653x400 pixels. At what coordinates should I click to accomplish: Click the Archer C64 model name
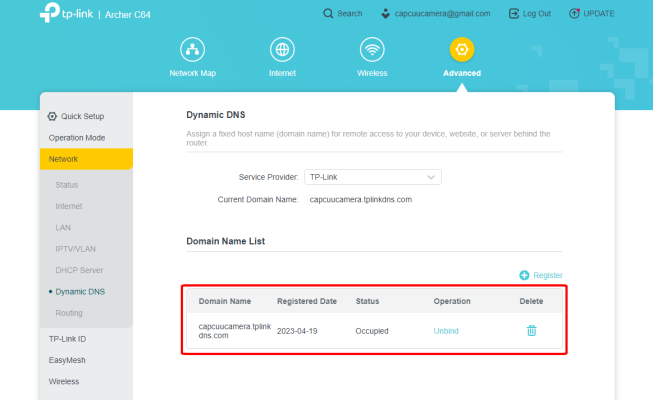[x=127, y=15]
